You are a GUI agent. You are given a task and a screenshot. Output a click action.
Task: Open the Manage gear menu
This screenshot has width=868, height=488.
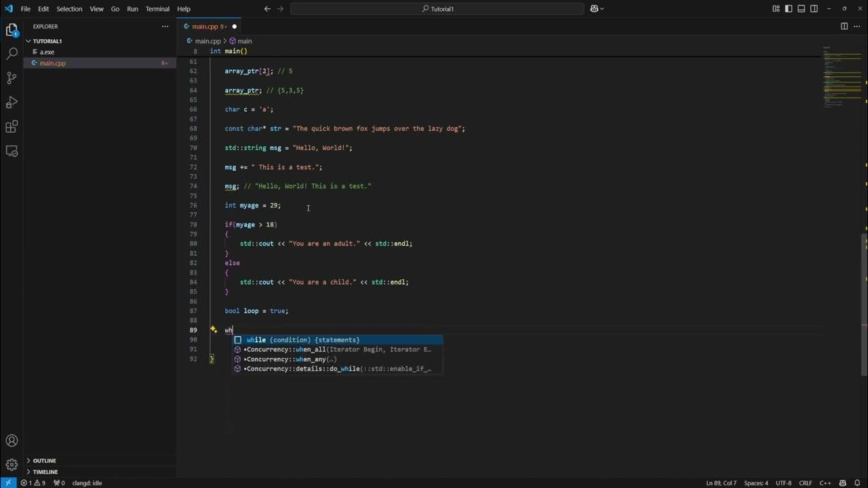(x=12, y=465)
